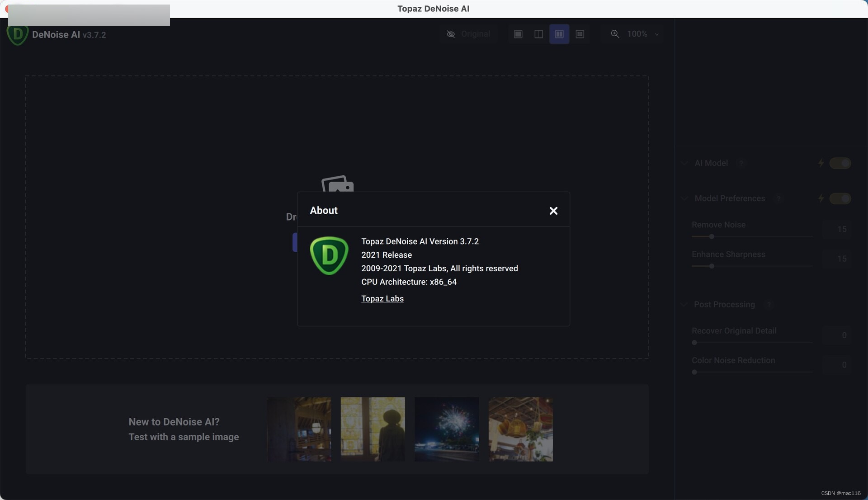The height and width of the screenshot is (500, 868).
Task: Click the v3.7.2 version label in header
Action: tap(94, 35)
